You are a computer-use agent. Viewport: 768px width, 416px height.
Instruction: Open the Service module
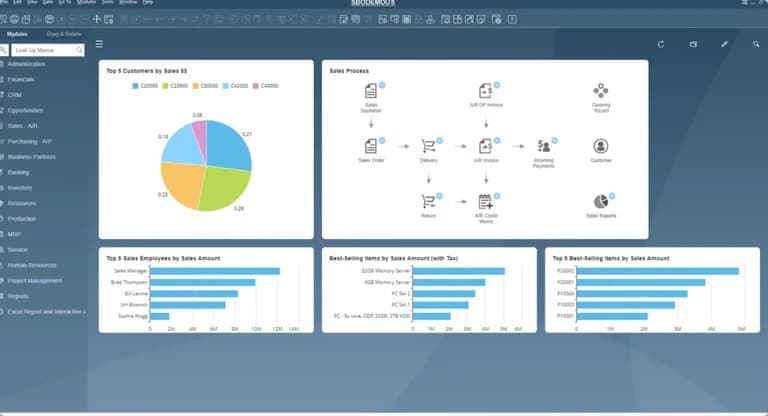pyautogui.click(x=17, y=250)
